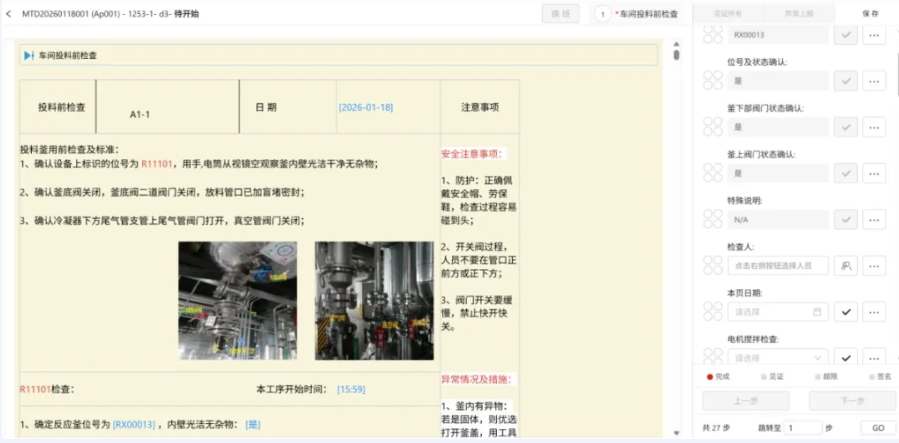
Task: Click the back arrow beside MTD20260118001
Action: [x=9, y=14]
